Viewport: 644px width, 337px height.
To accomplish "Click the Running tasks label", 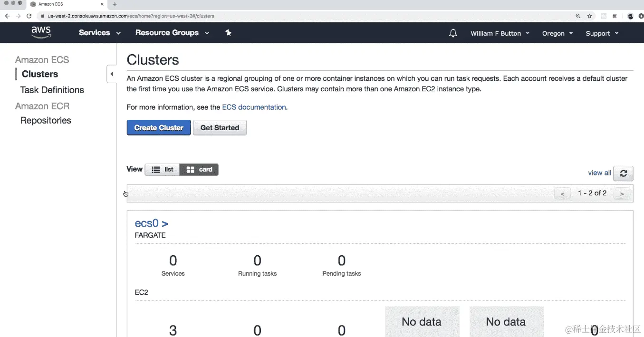I will coord(257,273).
